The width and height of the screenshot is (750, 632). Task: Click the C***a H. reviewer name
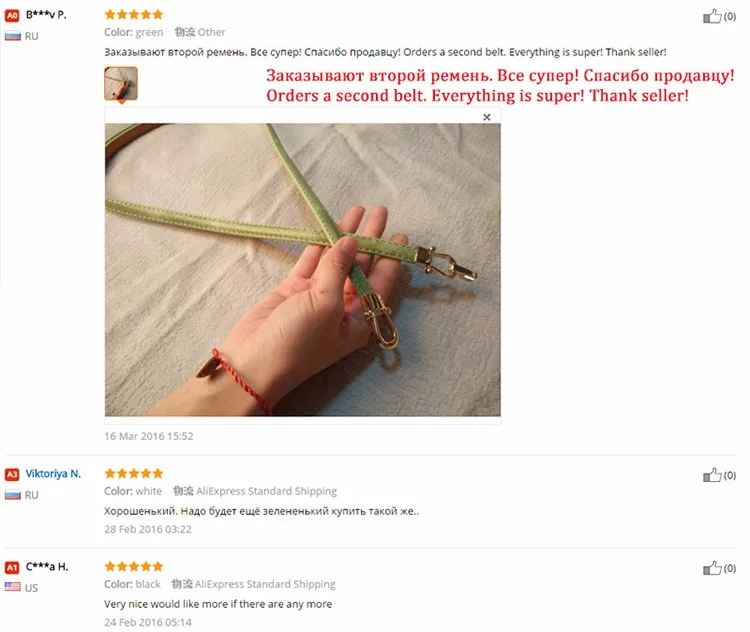click(47, 566)
